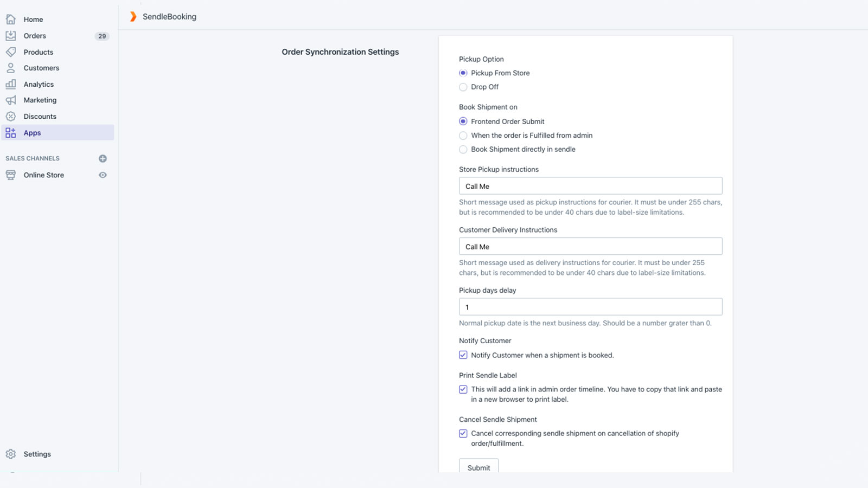The image size is (868, 488).
Task: Click the Orders inbox icon
Action: (x=10, y=36)
